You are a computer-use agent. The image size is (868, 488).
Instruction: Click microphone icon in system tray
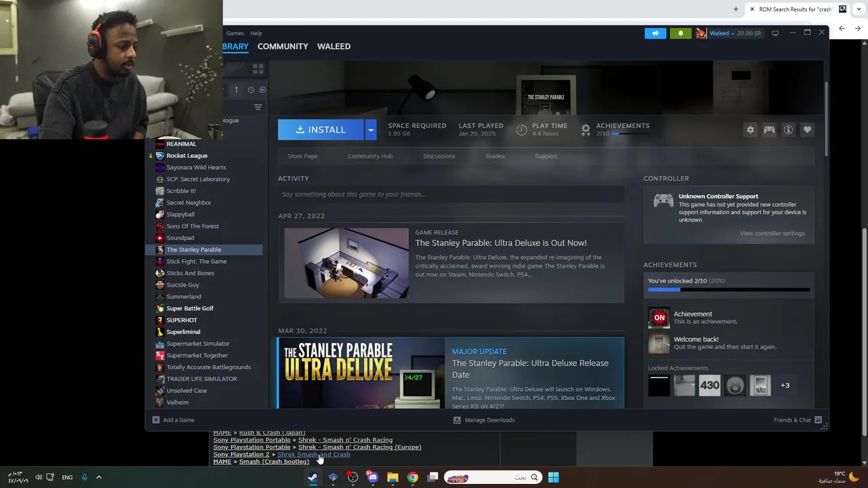pos(84,477)
